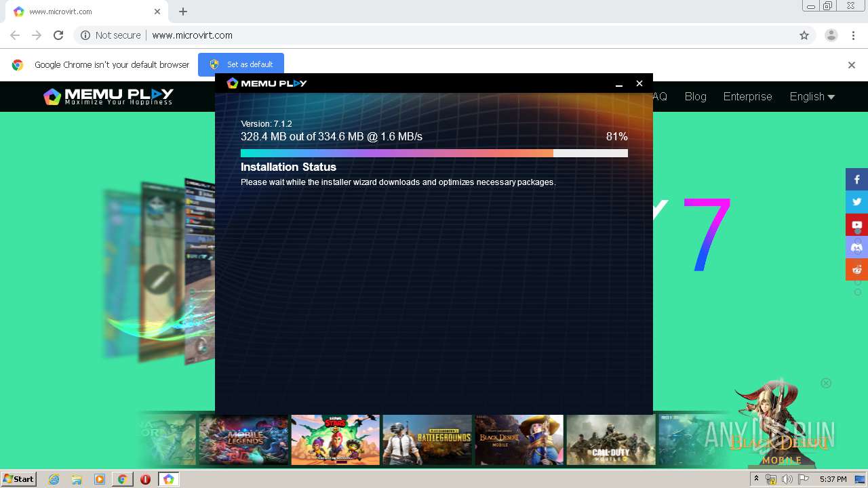Open the volume control tray icon

pyautogui.click(x=787, y=479)
